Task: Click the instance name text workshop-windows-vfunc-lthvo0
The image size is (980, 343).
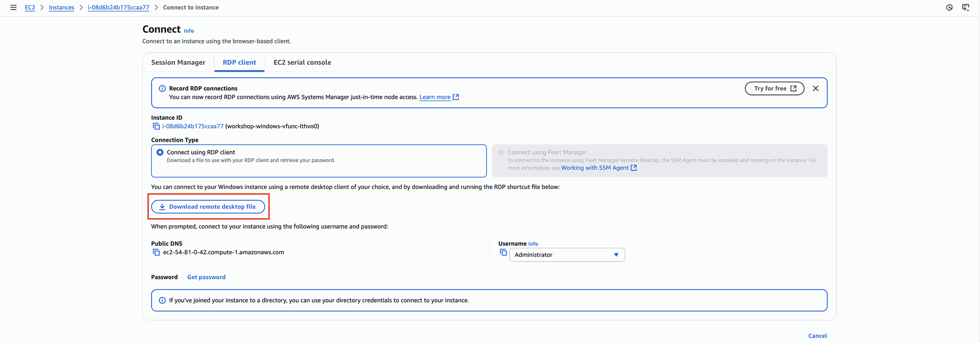Action: click(272, 126)
